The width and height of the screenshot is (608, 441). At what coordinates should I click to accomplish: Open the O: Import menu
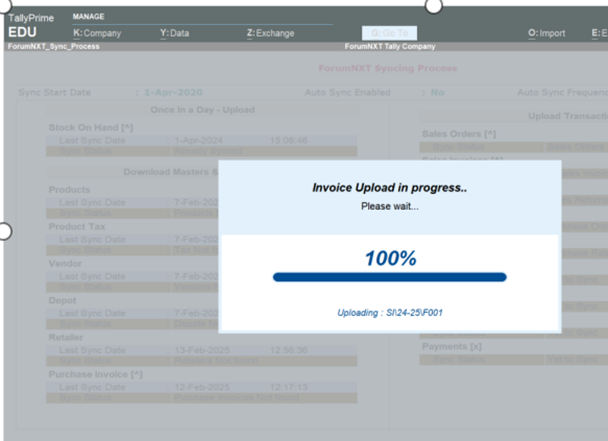[x=546, y=33]
